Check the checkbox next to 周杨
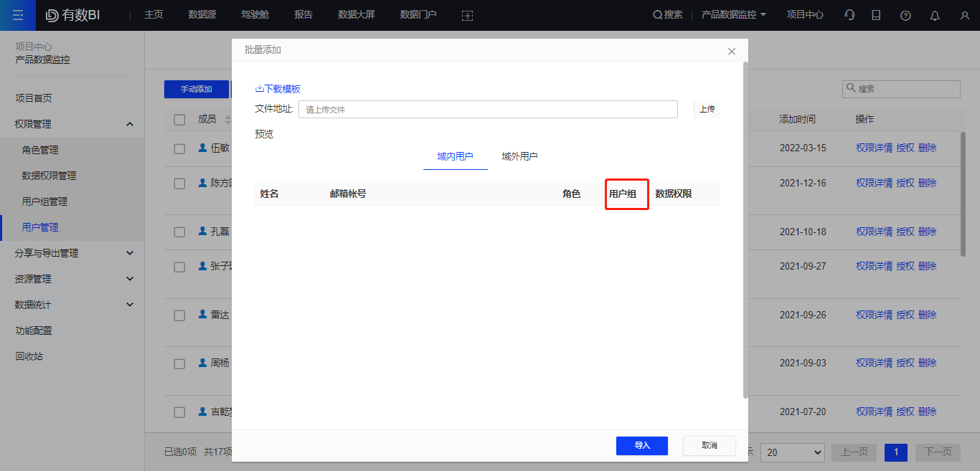 point(179,363)
